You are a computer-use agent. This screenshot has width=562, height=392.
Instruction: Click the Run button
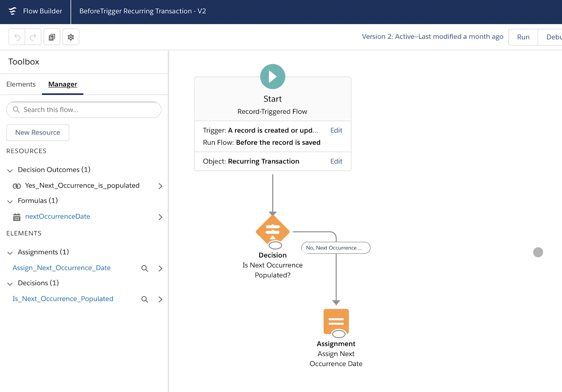523,37
